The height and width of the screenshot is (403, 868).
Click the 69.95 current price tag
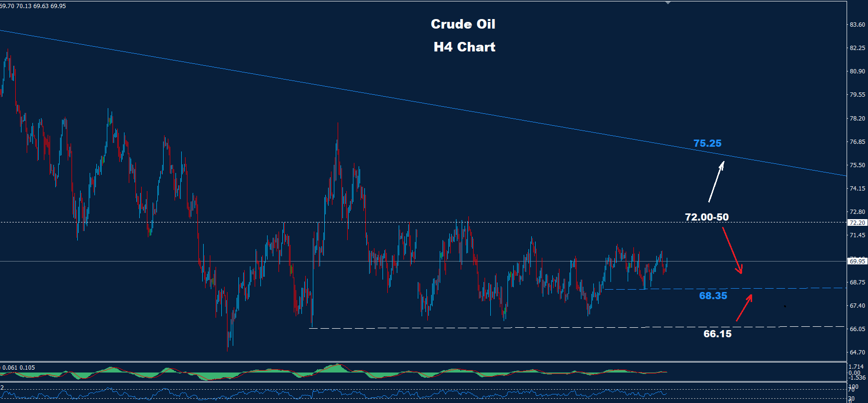857,261
